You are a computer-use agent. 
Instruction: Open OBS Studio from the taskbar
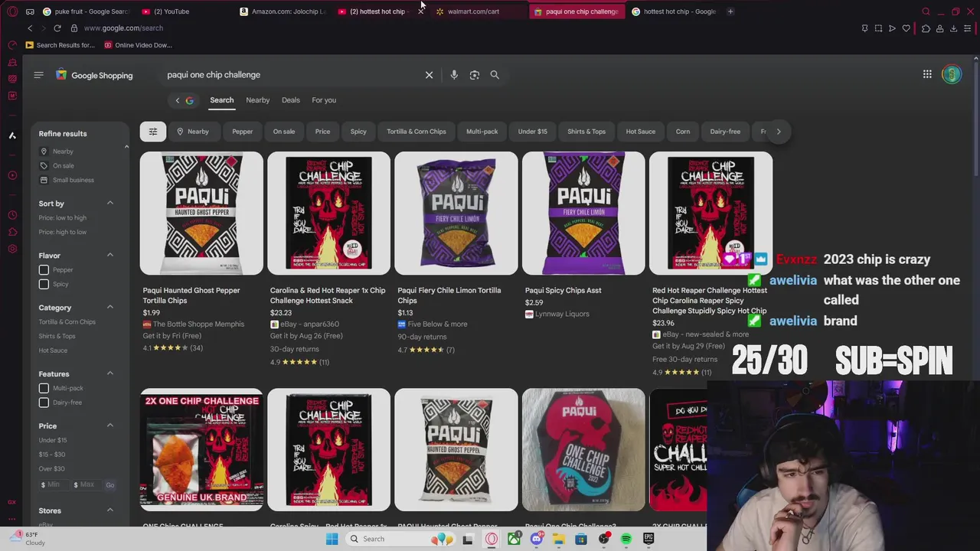[x=604, y=539]
